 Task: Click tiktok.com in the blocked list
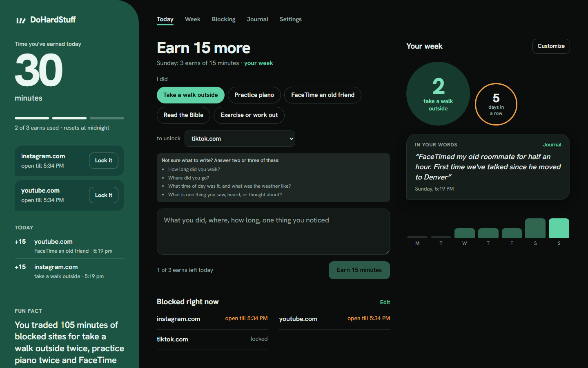pyautogui.click(x=212, y=339)
